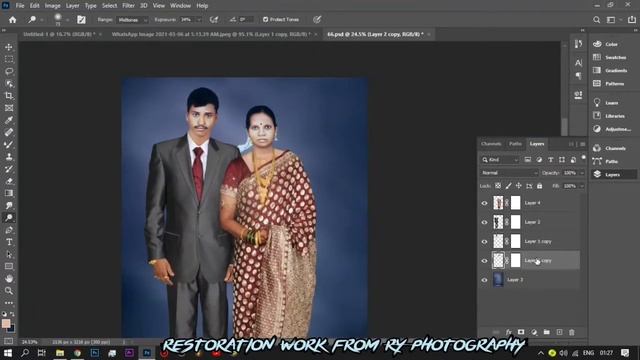Select the Eyedropper tool
This screenshot has height=360, width=640.
coord(9,120)
